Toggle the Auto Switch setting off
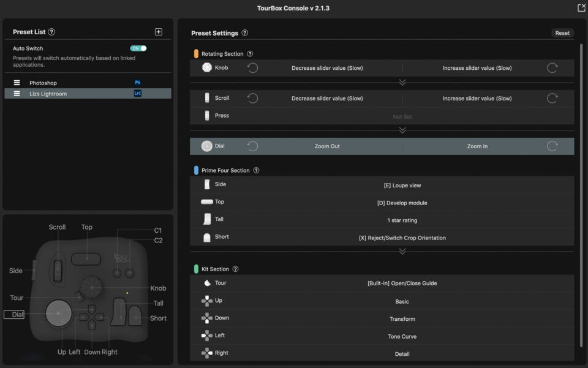Screen dimensions: 588x368 click(x=138, y=48)
